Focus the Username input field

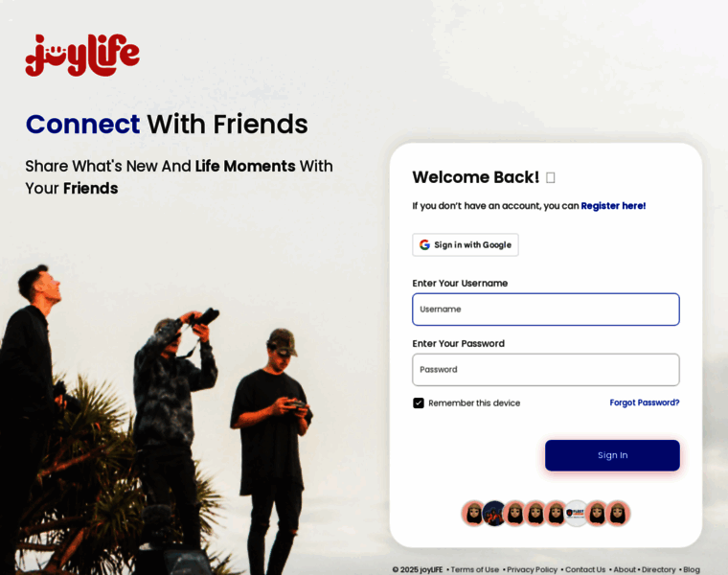(546, 310)
